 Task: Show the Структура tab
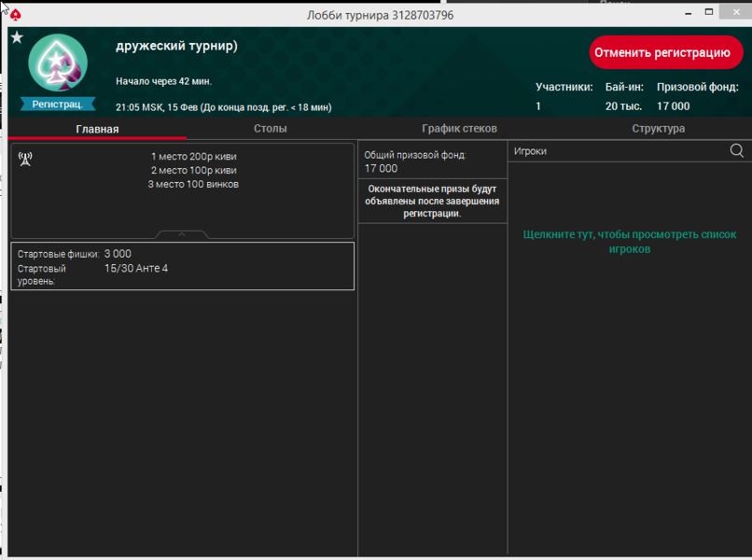(x=658, y=129)
